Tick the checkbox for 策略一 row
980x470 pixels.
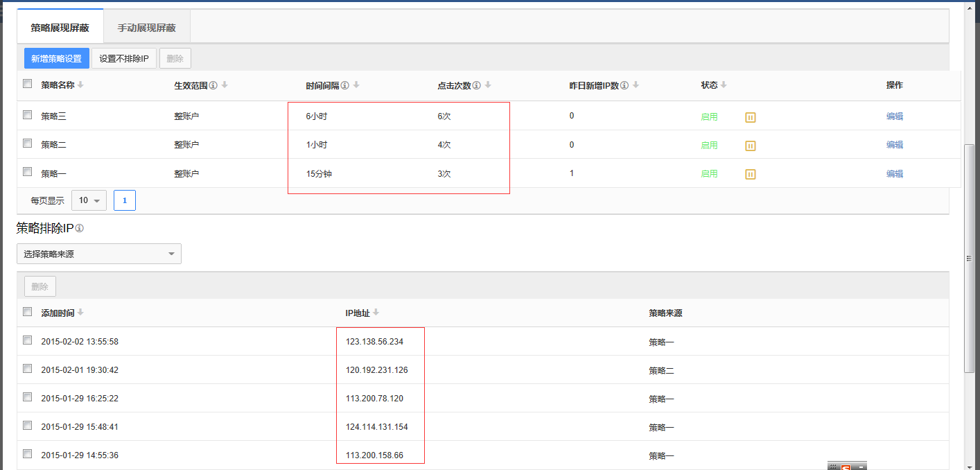coord(28,172)
